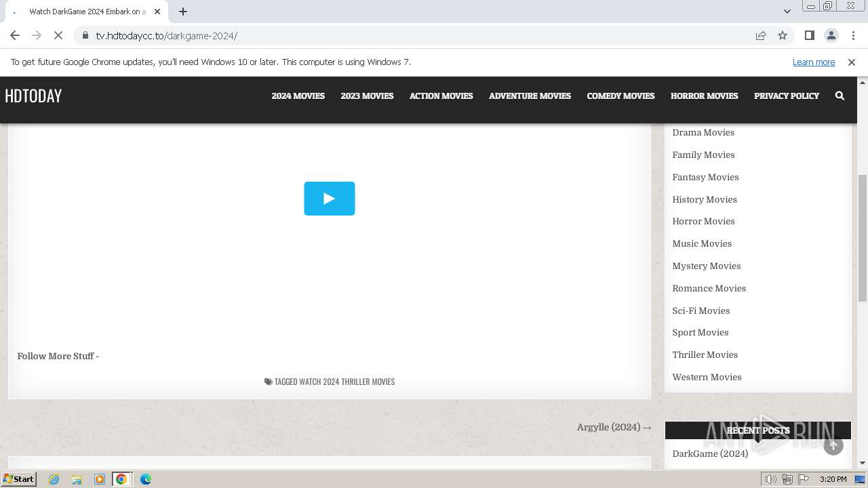Open a new tab with the plus button
The image size is (868, 488).
(183, 12)
